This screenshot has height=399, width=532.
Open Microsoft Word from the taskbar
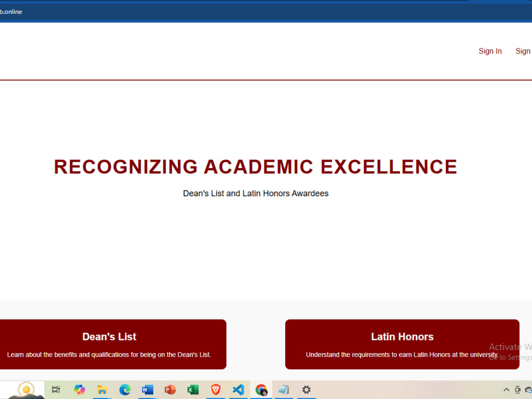point(147,389)
